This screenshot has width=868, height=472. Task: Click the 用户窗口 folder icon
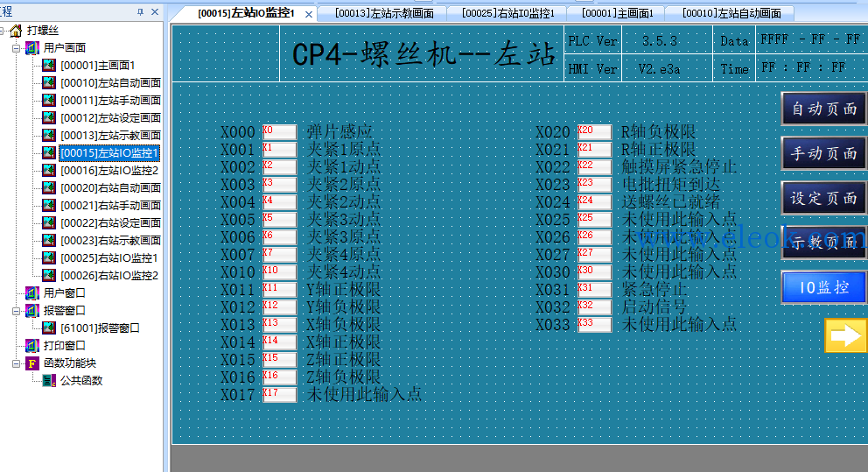click(x=32, y=293)
